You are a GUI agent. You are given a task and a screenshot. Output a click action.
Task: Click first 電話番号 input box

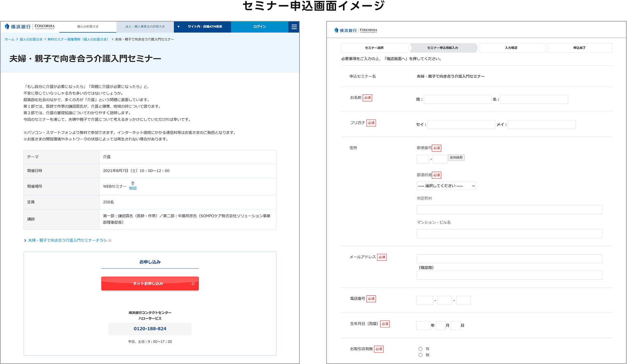(425, 300)
